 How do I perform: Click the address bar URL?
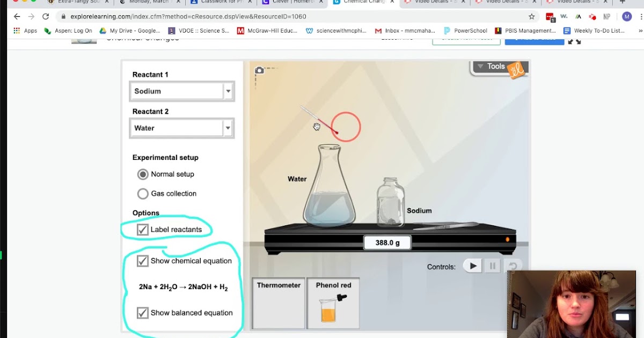(x=188, y=17)
